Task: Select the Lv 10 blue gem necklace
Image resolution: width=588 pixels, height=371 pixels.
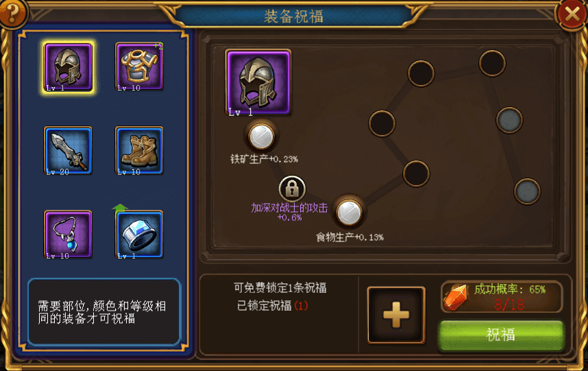Action: pos(68,235)
